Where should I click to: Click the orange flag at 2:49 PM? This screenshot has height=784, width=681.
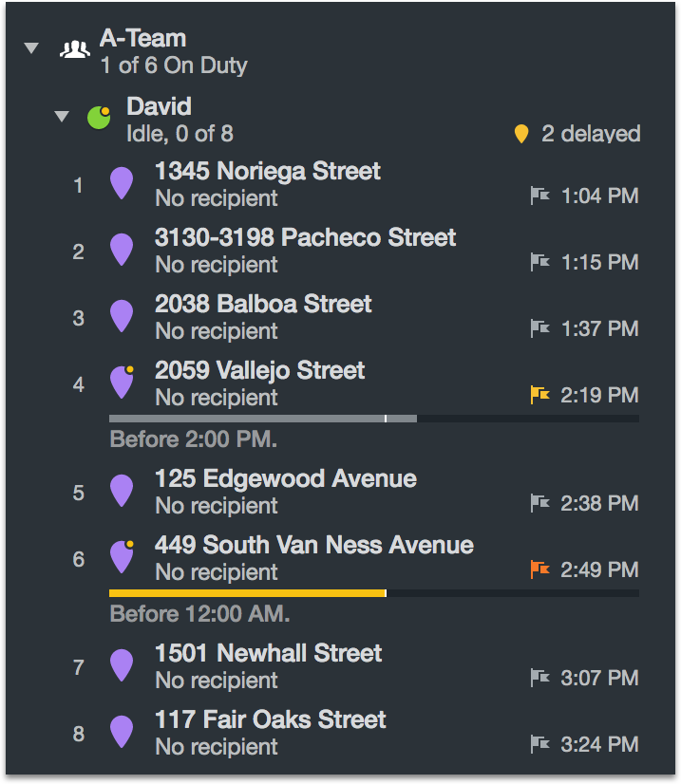point(539,569)
